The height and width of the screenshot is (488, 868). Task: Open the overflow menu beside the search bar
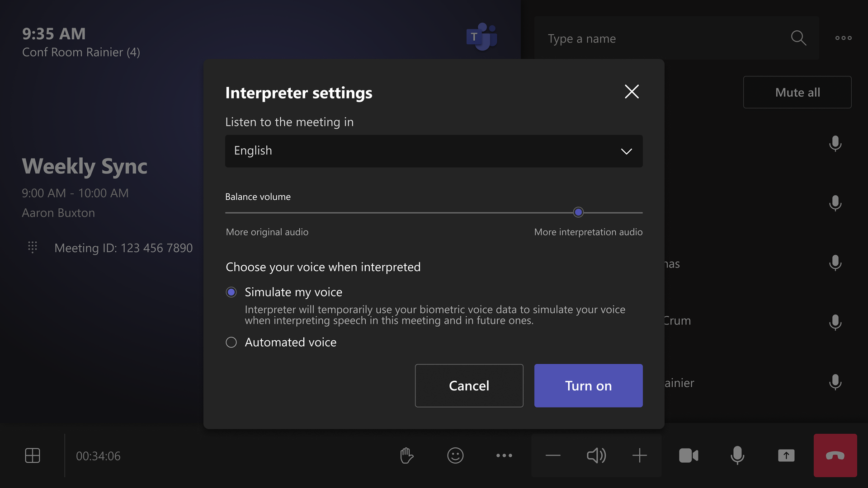844,38
